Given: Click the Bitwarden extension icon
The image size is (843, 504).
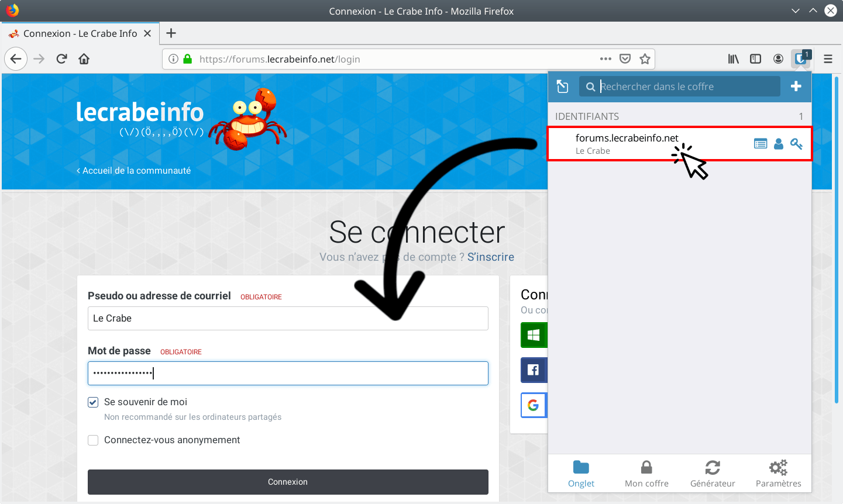Looking at the screenshot, I should click(x=800, y=59).
